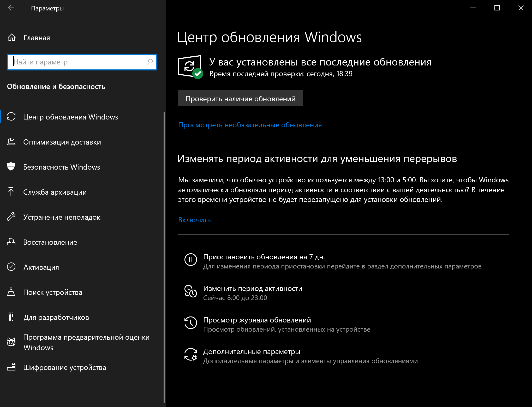Select Восстановление in sidebar
This screenshot has width=532, height=407.
[50, 242]
